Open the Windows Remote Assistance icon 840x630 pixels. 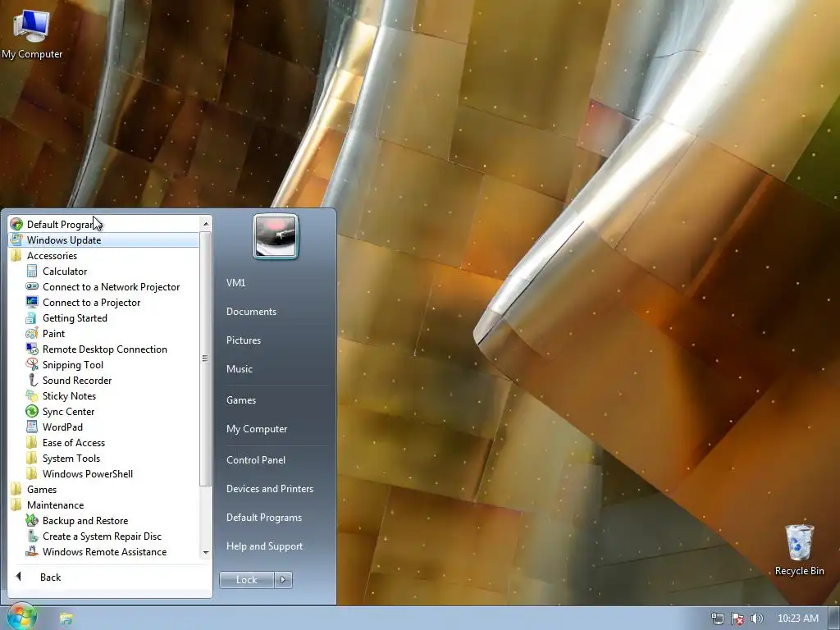point(32,551)
